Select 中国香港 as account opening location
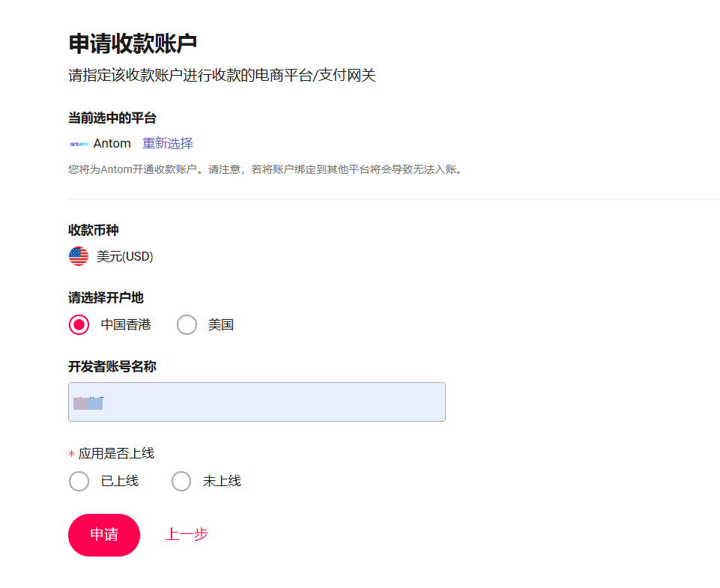Image resolution: width=720 pixels, height=588 pixels. coord(79,325)
